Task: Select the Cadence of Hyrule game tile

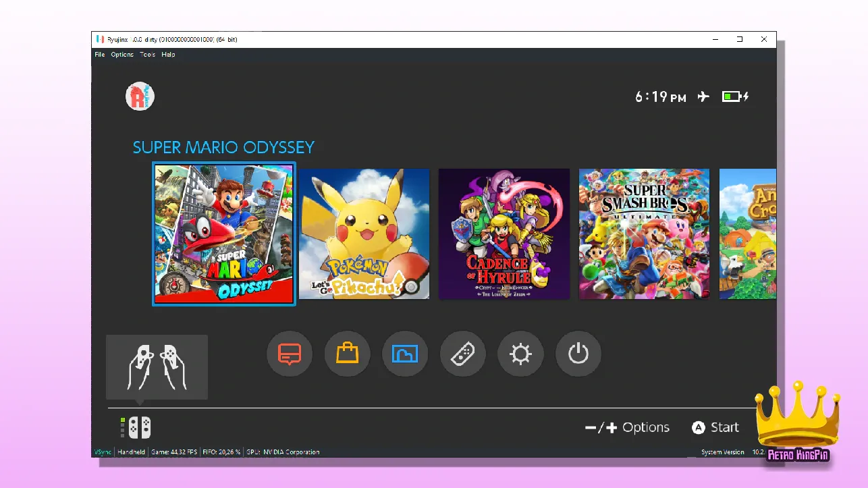Action: point(504,234)
